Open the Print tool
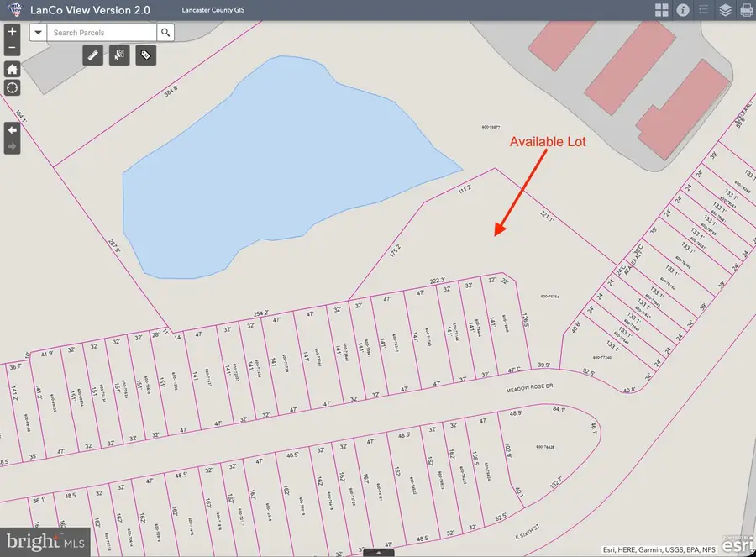Viewport: 756px width, 557px height. tap(746, 10)
